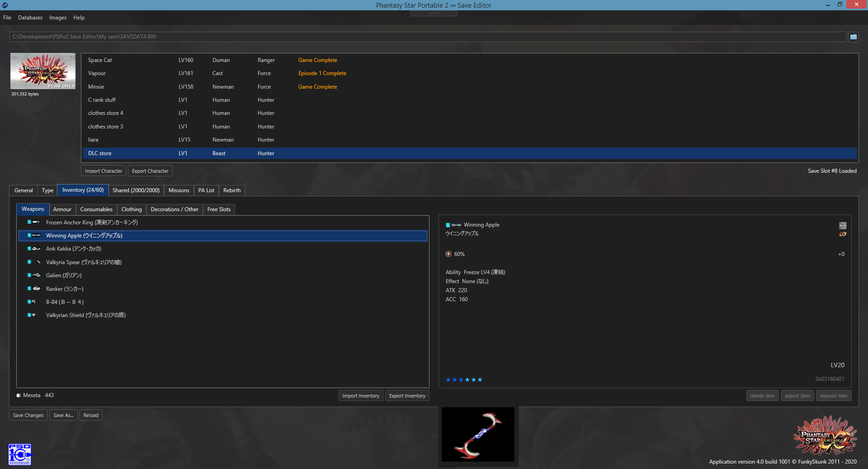The image size is (868, 469).
Task: Open the File menu
Action: point(7,18)
